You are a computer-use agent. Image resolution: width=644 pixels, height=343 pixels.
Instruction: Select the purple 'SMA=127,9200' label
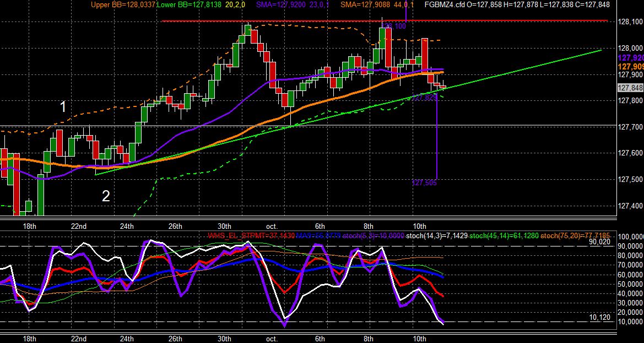pyautogui.click(x=282, y=5)
